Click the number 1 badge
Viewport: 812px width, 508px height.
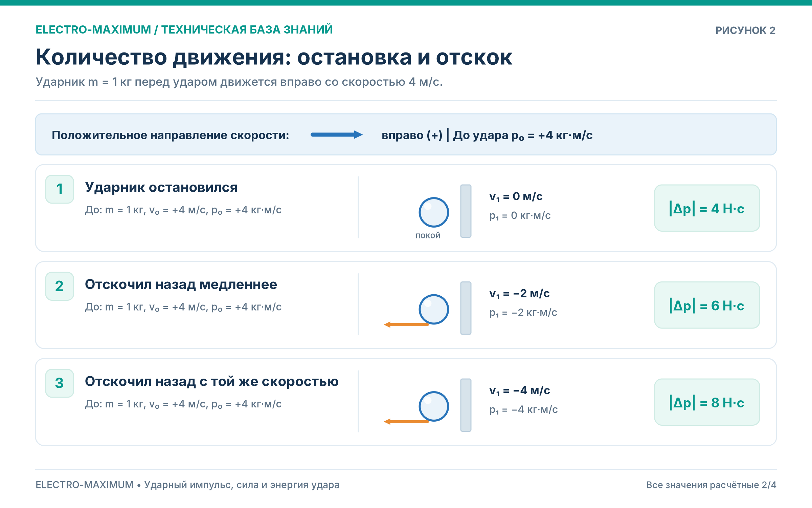pyautogui.click(x=60, y=189)
